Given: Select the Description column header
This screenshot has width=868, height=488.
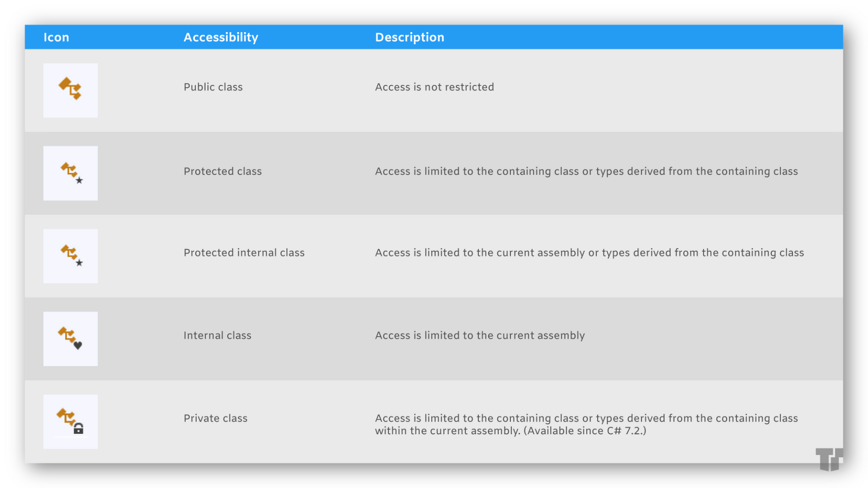Looking at the screenshot, I should point(410,38).
